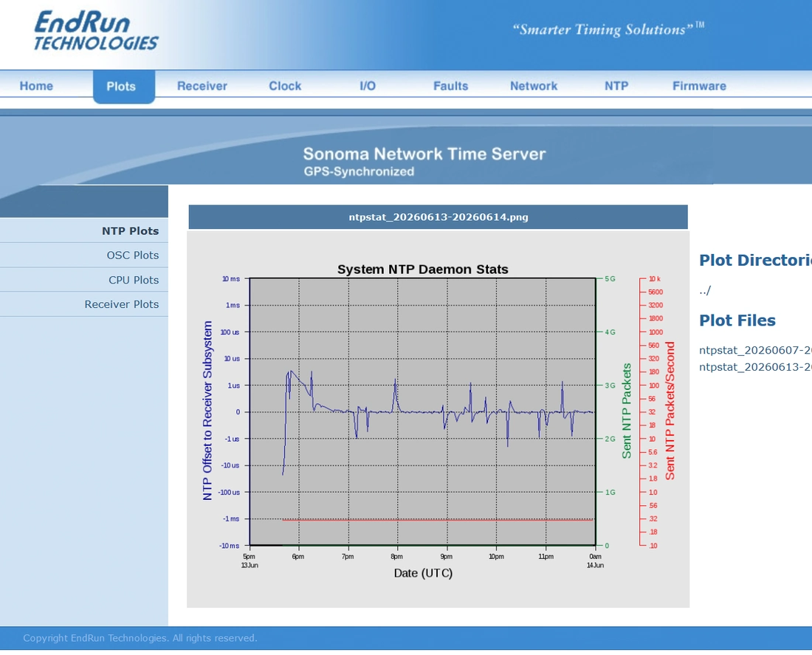Open the ntpstat_20260613 plot file link

(x=755, y=367)
